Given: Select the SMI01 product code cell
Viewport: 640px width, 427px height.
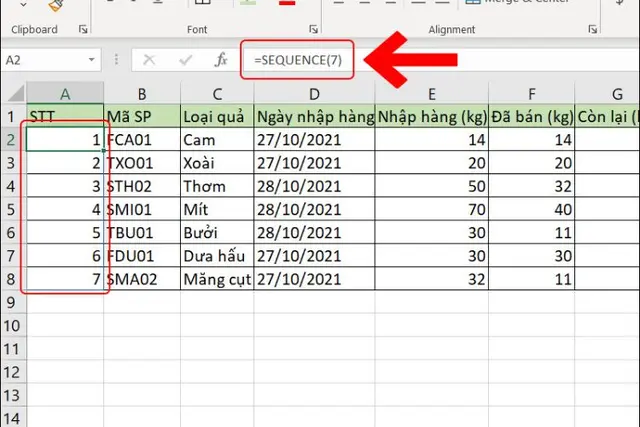Looking at the screenshot, I should (142, 209).
